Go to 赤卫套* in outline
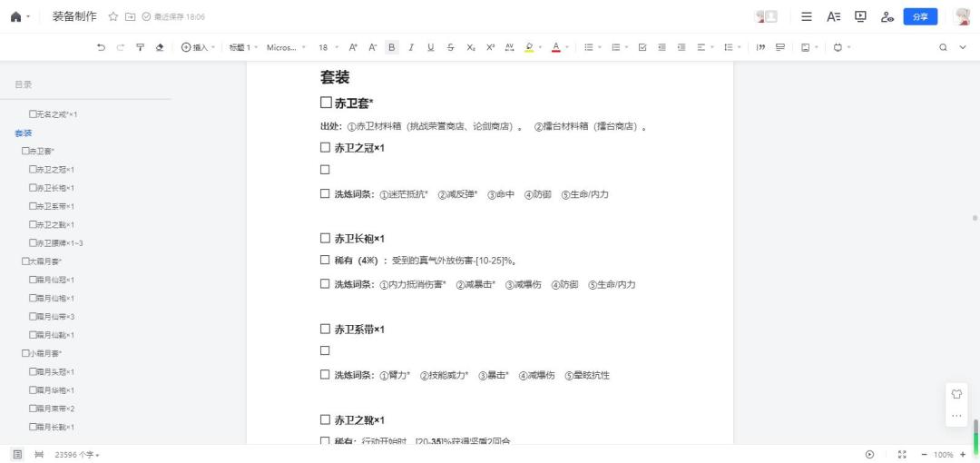The width and height of the screenshot is (980, 463). click(x=38, y=152)
